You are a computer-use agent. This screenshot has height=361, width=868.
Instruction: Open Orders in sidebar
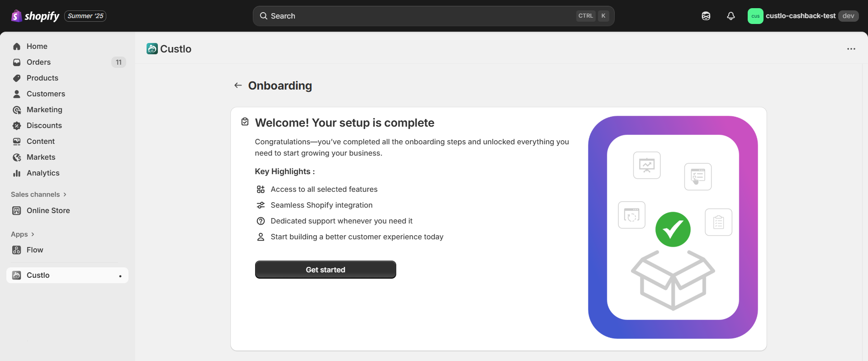pos(67,62)
